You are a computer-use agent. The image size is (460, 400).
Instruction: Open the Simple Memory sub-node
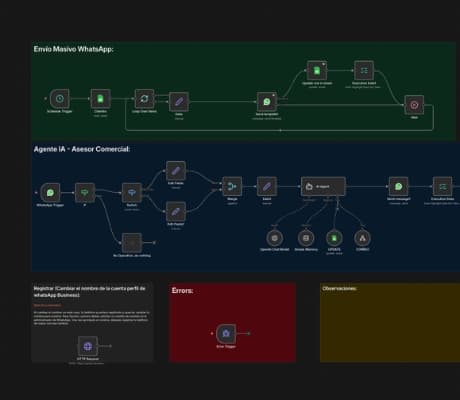point(306,238)
